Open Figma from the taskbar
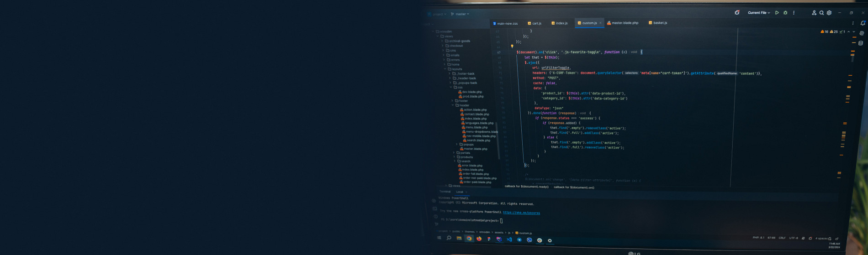Screen dimensions: 868x255 pos(489,239)
